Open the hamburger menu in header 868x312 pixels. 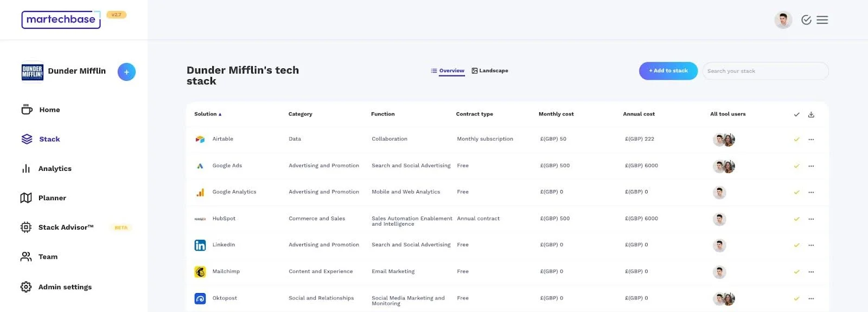[822, 20]
